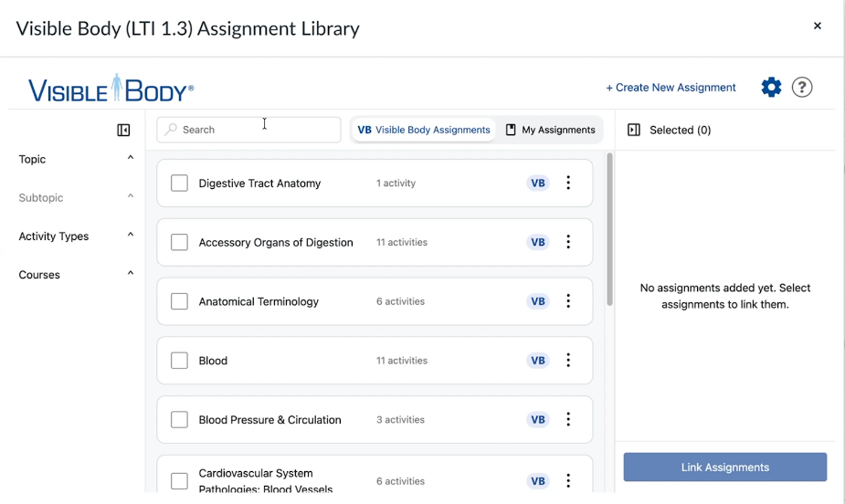Open the three-dot menu for Blood
This screenshot has height=504, width=845.
pos(568,361)
